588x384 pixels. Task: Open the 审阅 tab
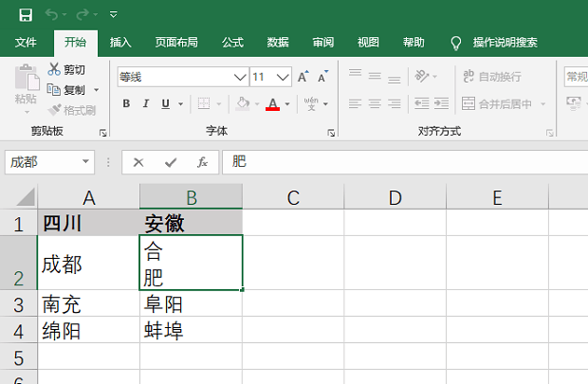(322, 43)
